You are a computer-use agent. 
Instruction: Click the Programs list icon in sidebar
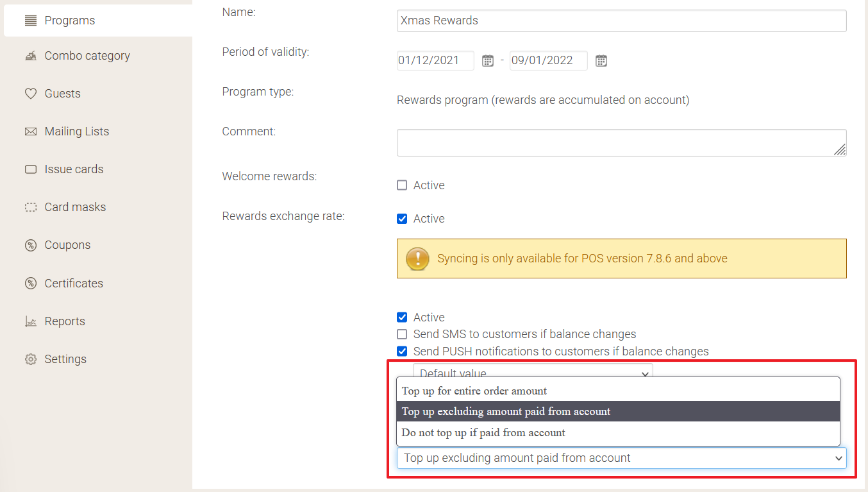30,21
